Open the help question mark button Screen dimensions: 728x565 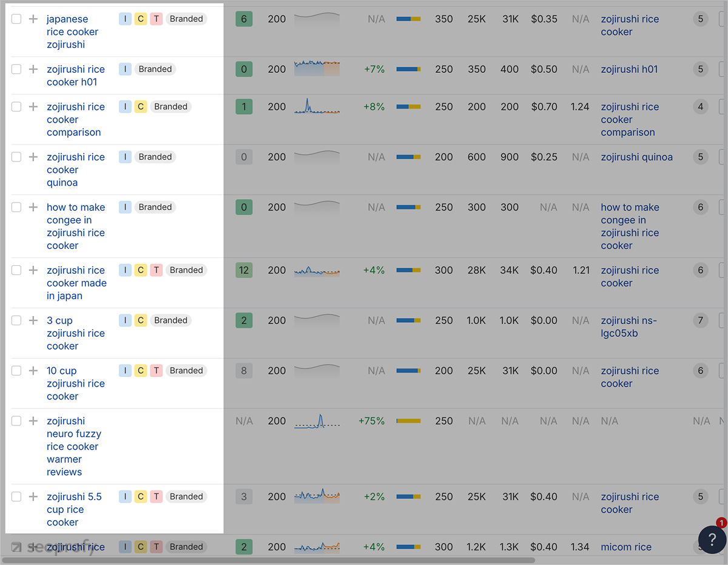tap(712, 540)
